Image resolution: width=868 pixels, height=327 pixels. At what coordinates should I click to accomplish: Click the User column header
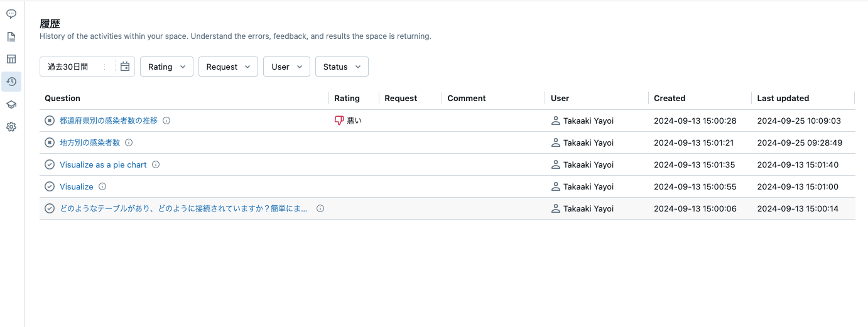560,98
